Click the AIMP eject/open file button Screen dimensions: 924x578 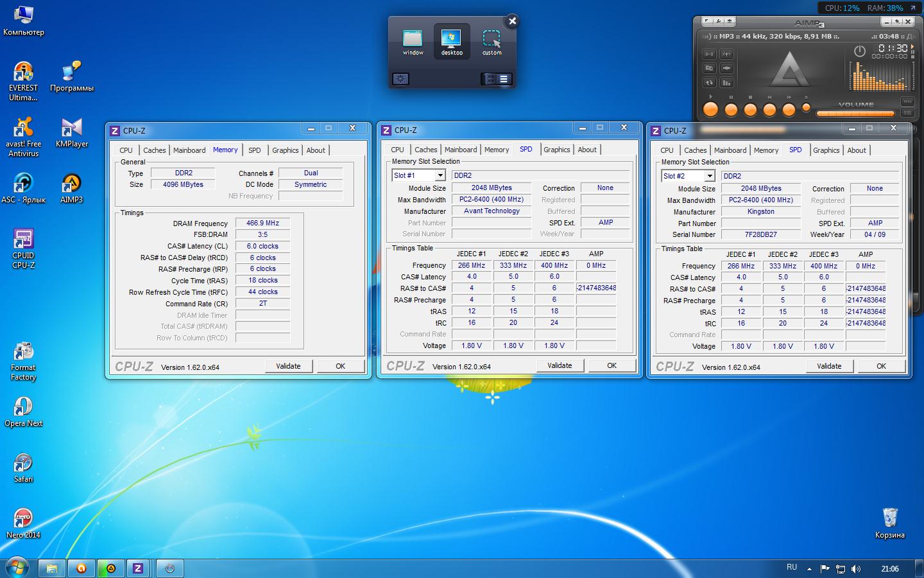point(806,108)
